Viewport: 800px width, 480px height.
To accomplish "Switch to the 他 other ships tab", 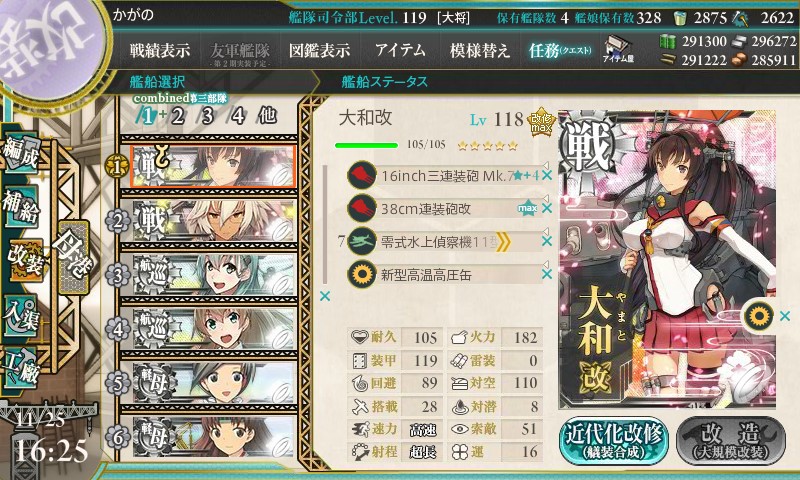I will (x=267, y=116).
